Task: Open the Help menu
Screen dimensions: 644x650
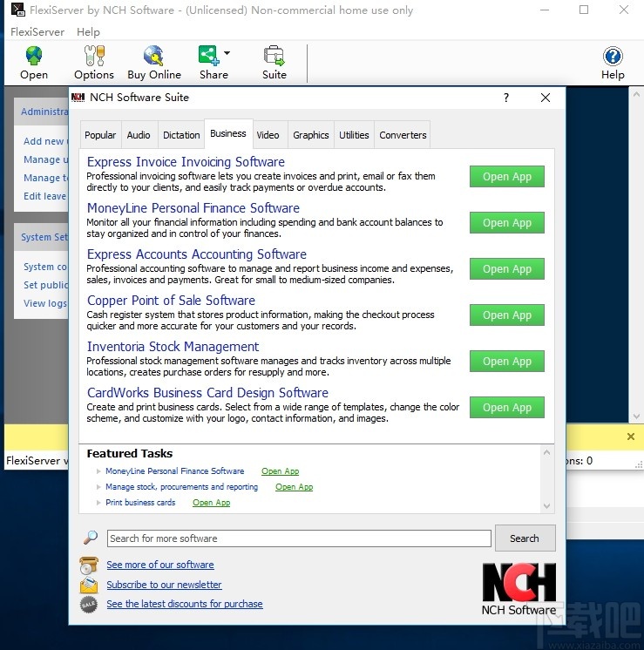Action: 88,32
